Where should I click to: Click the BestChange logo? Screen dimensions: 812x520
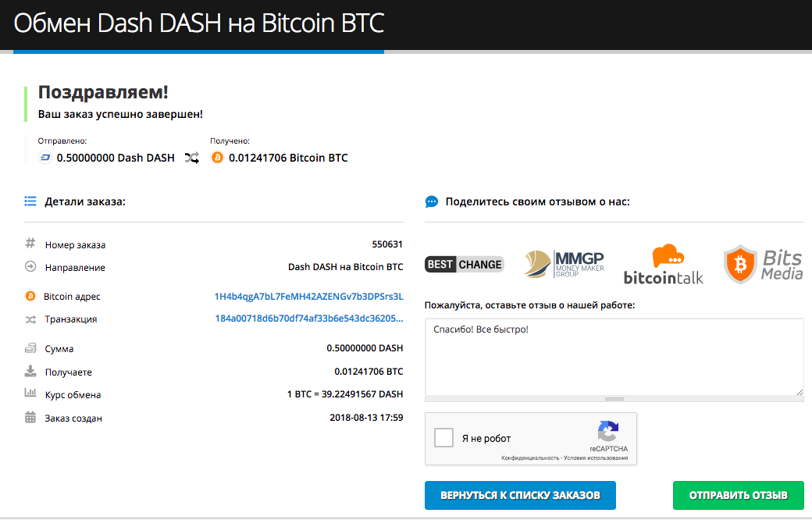[464, 264]
